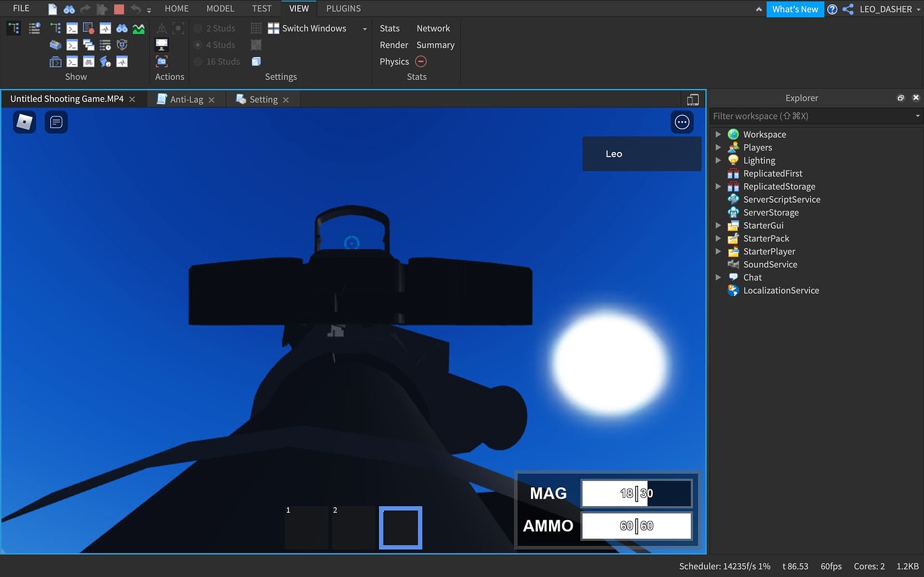The image size is (924, 577).
Task: Select hotbar slot 1 in the game view
Action: tap(307, 527)
